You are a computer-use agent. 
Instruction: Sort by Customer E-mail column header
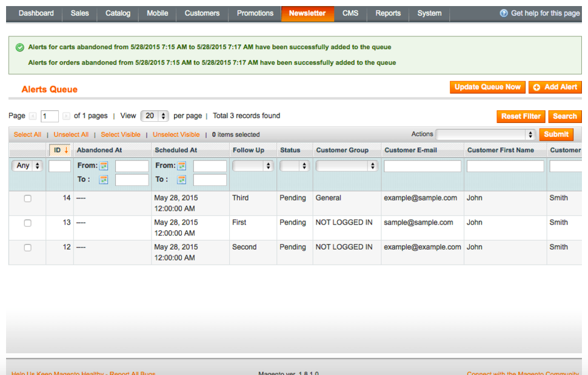[x=410, y=150]
